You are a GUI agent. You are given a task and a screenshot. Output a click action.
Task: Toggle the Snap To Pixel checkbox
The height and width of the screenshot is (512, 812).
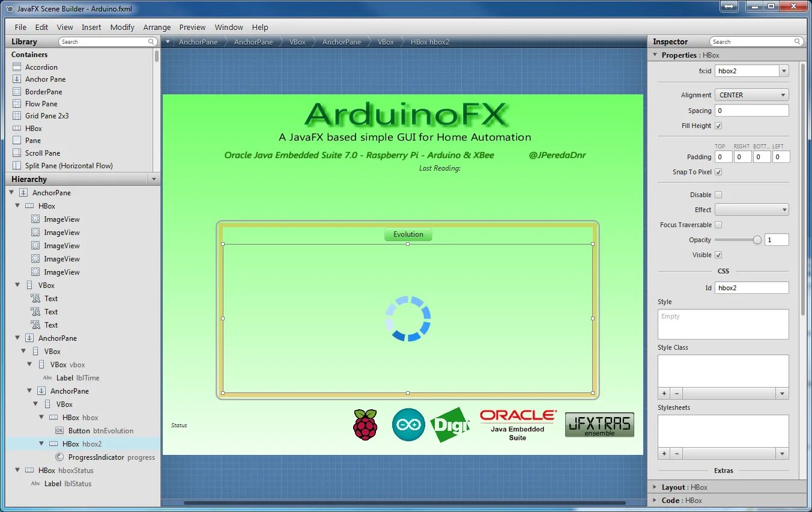[x=718, y=172]
